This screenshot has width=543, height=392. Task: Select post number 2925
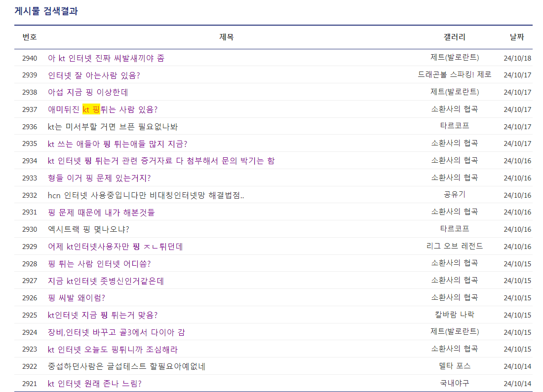click(30, 315)
